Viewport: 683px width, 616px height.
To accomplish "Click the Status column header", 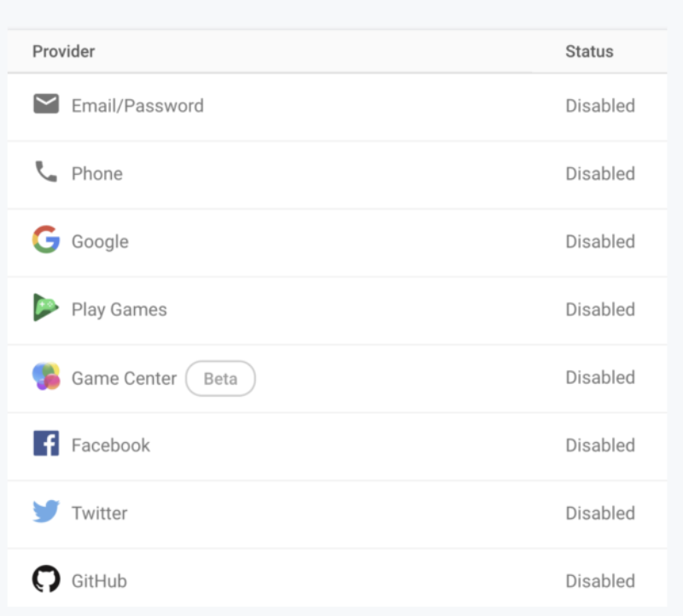I will tap(589, 51).
